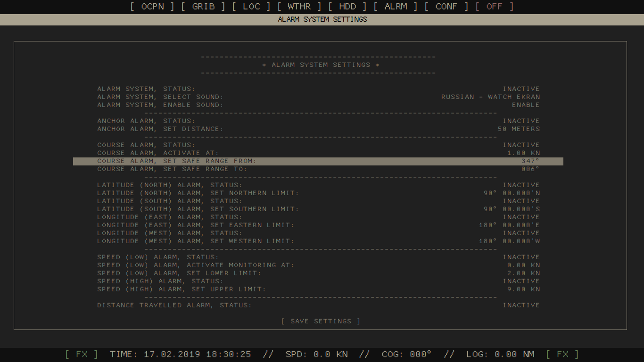Toggle Longitude (West) alarm status INACTIVE
Viewport: 644px width, 362px height.
521,233
